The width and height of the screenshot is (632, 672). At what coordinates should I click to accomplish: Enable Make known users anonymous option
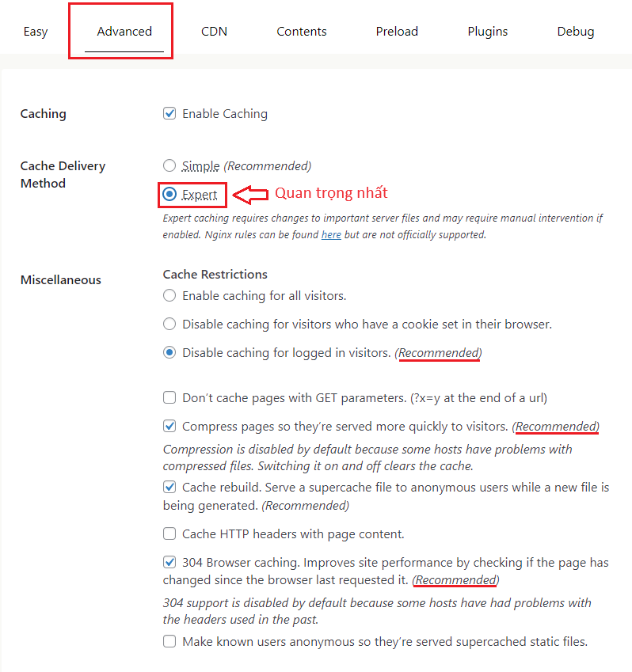coord(169,642)
